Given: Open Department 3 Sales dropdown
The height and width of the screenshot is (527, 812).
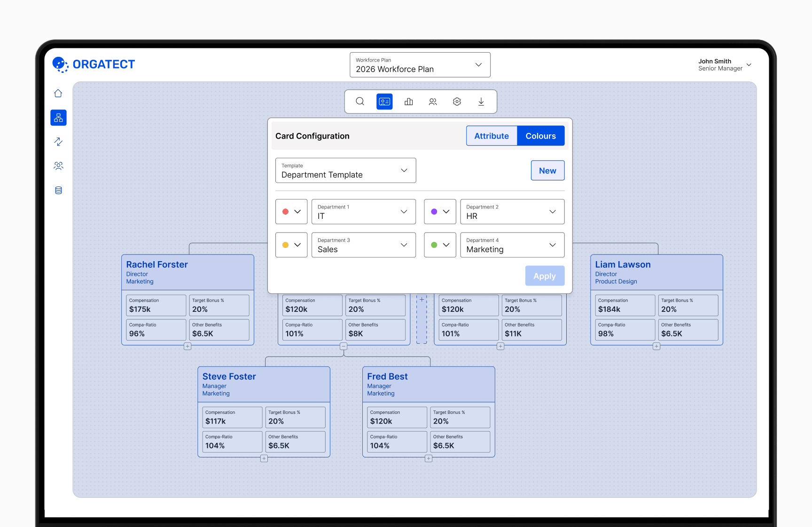Looking at the screenshot, I should coord(364,245).
